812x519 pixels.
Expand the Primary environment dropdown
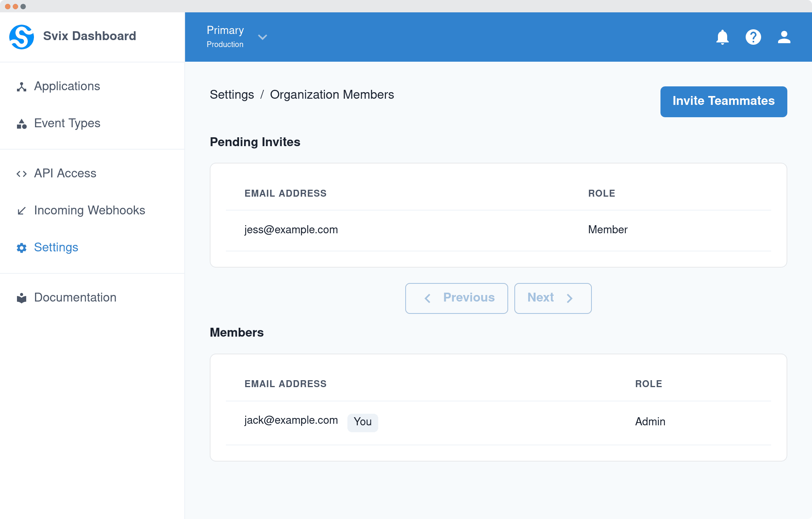tap(225, 30)
